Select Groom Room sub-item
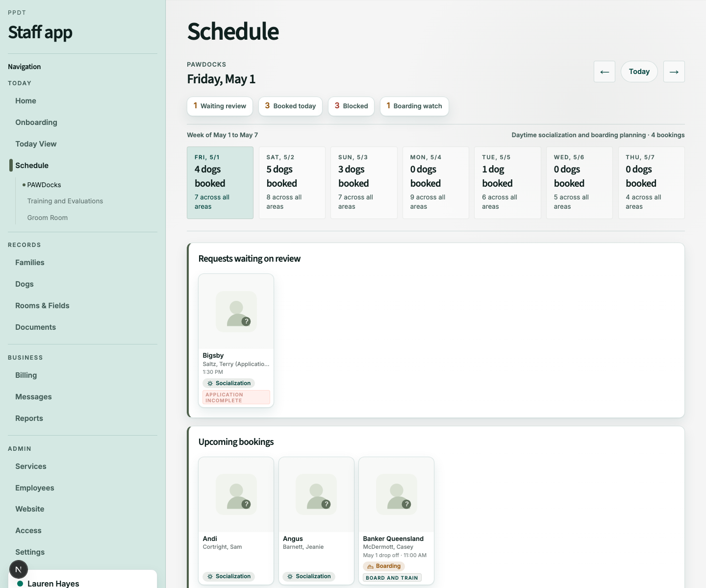 (x=48, y=218)
